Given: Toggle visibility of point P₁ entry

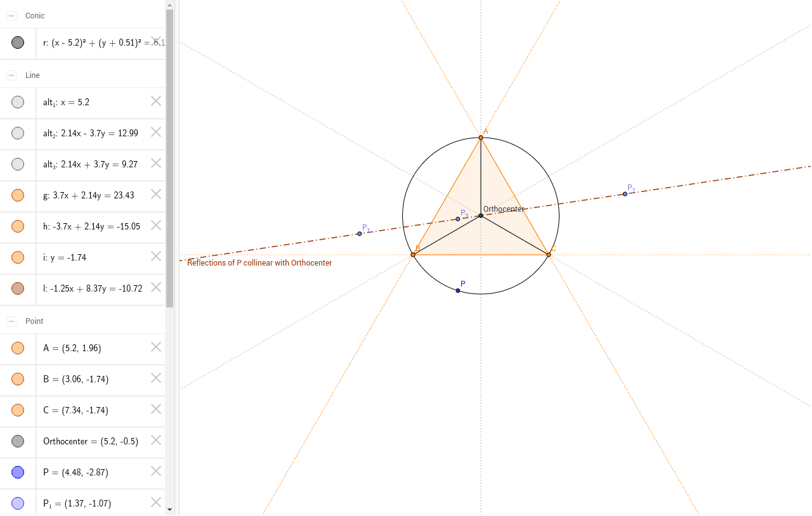Looking at the screenshot, I should pyautogui.click(x=18, y=503).
